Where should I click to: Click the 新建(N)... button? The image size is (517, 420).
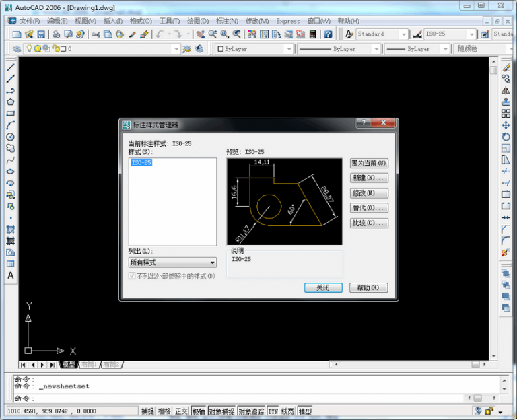(369, 178)
